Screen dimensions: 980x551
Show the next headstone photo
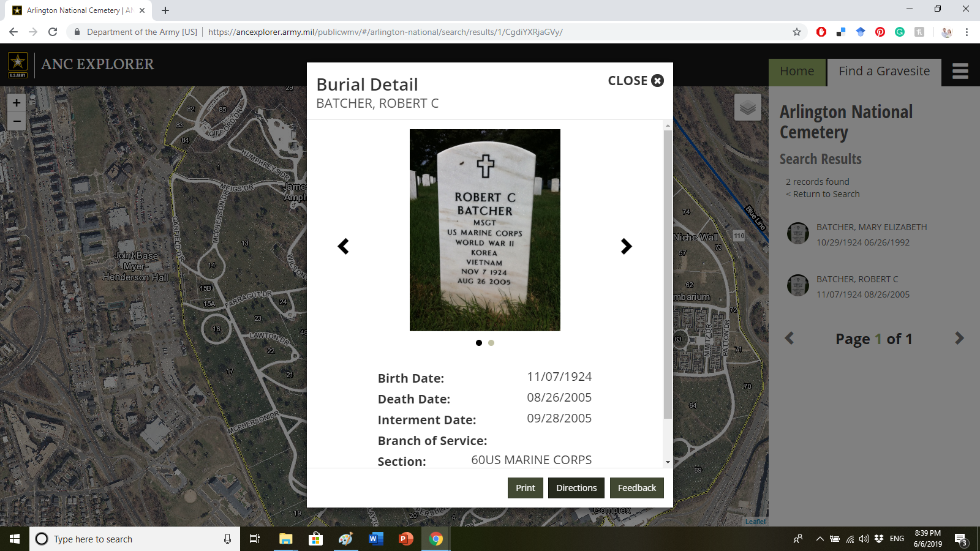point(625,246)
